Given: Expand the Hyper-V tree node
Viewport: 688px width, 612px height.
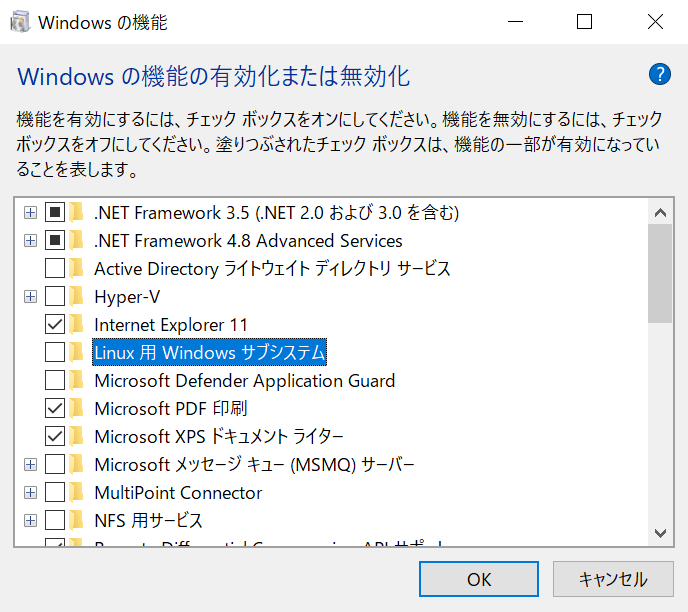Looking at the screenshot, I should (30, 297).
